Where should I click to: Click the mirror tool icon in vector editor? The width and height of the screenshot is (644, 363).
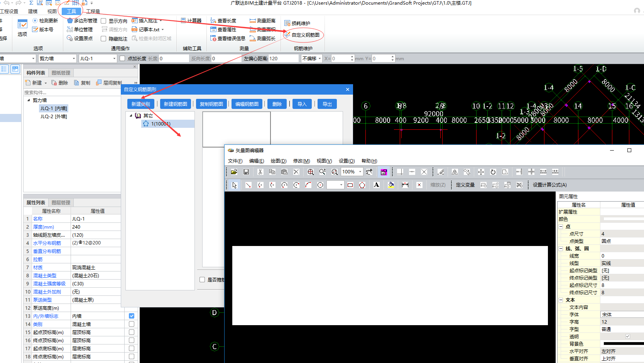(x=455, y=172)
